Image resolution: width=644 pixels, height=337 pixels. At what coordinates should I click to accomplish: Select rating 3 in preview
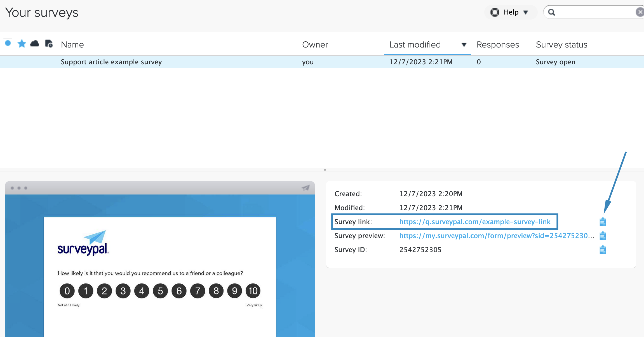click(x=123, y=291)
